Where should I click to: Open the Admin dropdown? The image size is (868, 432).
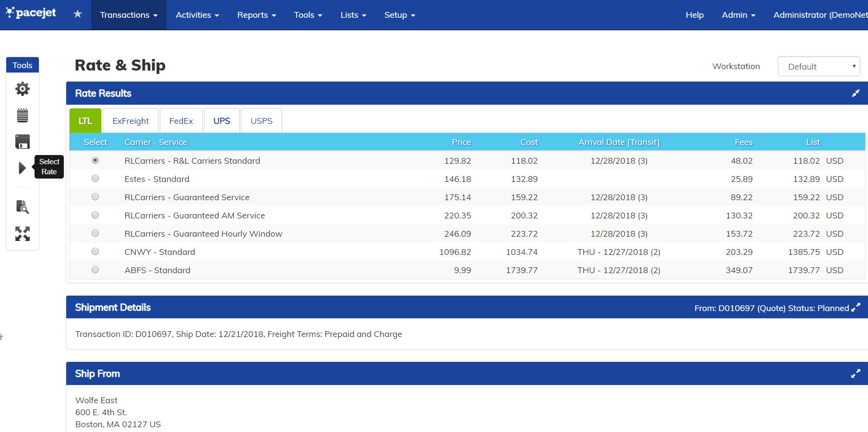(x=738, y=15)
